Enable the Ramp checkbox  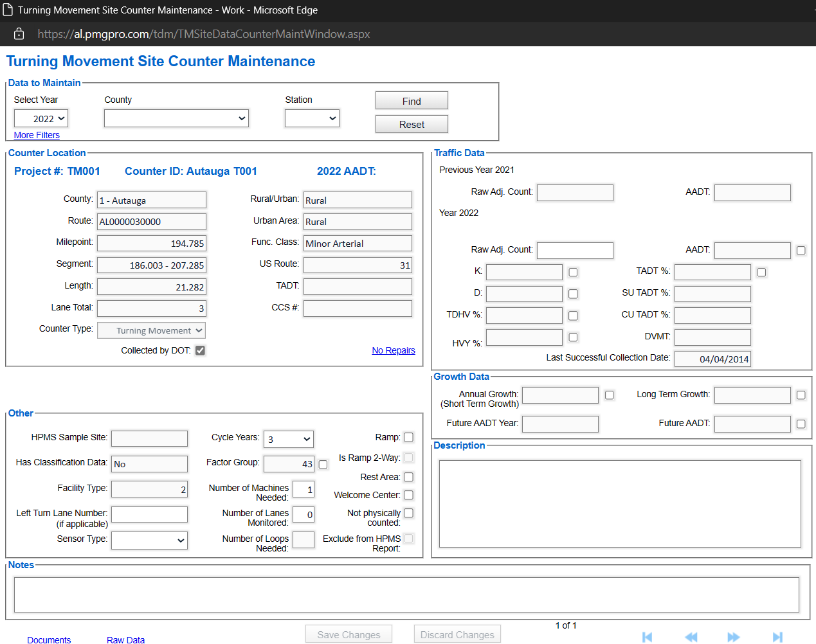tap(409, 437)
